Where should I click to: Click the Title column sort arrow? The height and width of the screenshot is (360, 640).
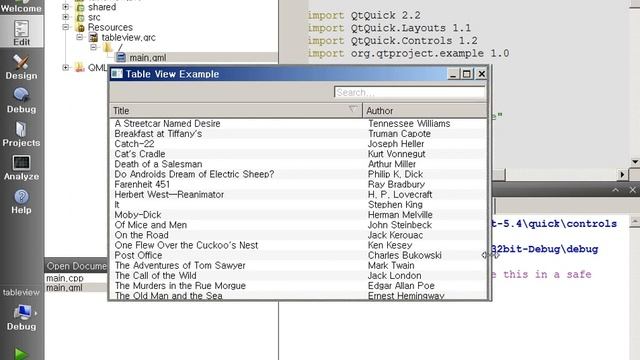click(353, 109)
